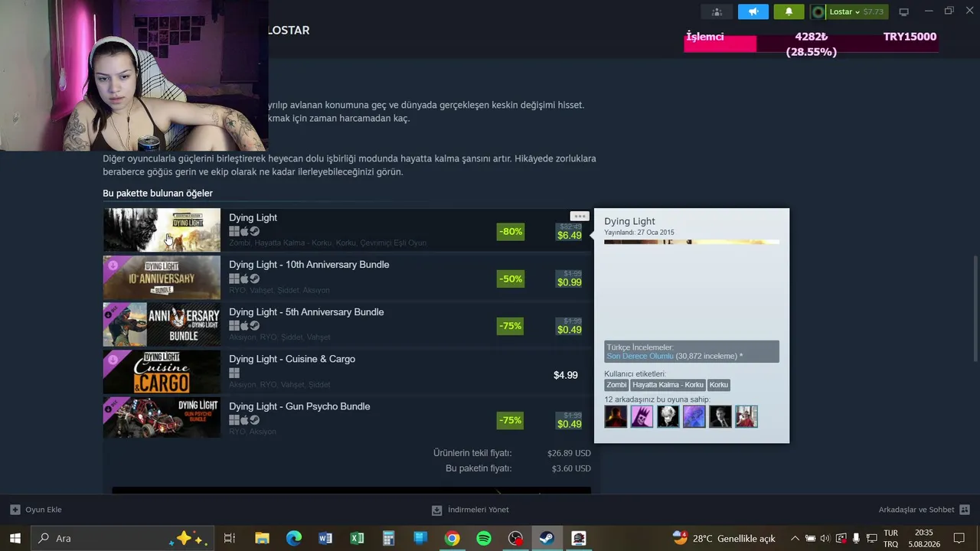This screenshot has width=980, height=551.
Task: Switch the TUR TRQ keyboard language
Action: click(891, 538)
